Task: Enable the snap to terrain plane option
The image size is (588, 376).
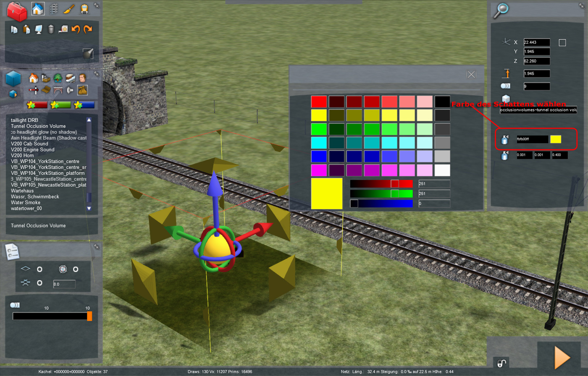Action: coord(39,269)
